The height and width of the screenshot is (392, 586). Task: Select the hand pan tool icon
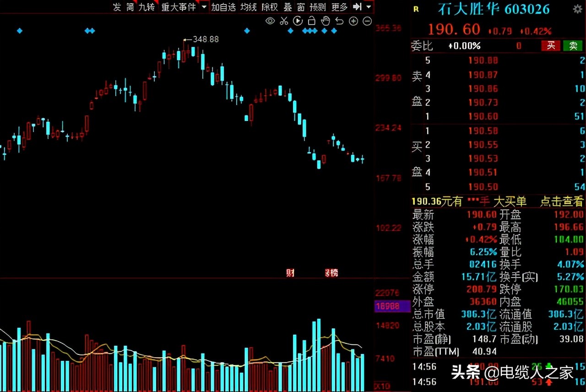click(x=326, y=21)
